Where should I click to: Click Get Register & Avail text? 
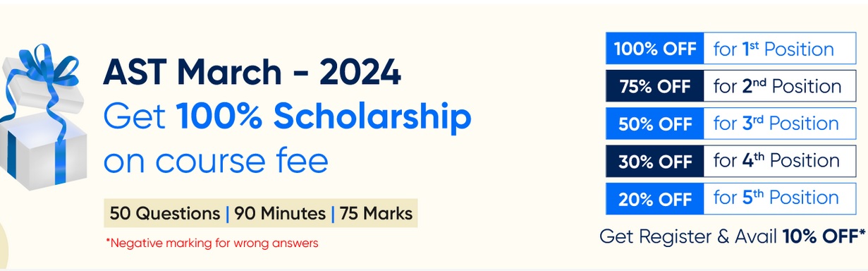(688, 236)
